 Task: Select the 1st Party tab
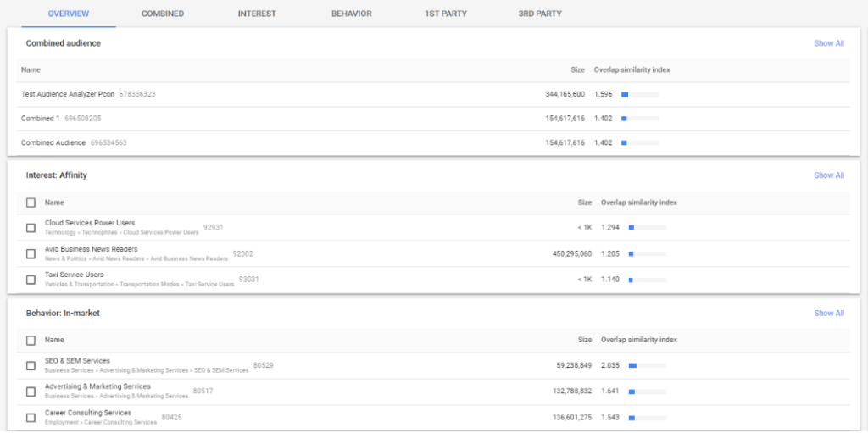[445, 14]
